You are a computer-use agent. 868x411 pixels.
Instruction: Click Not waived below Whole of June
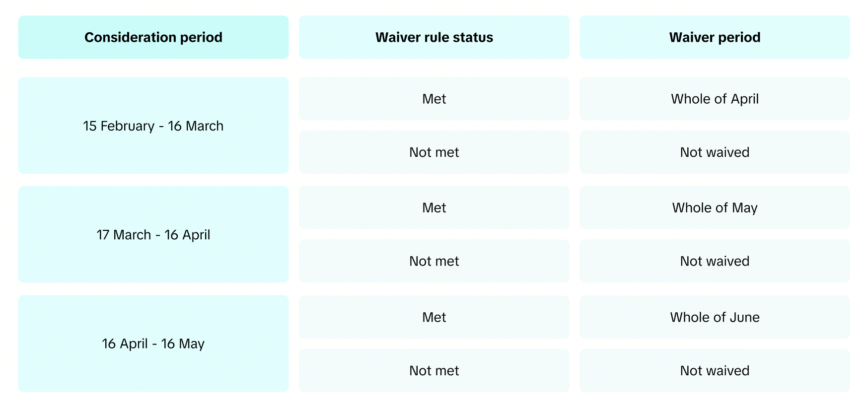pyautogui.click(x=715, y=370)
